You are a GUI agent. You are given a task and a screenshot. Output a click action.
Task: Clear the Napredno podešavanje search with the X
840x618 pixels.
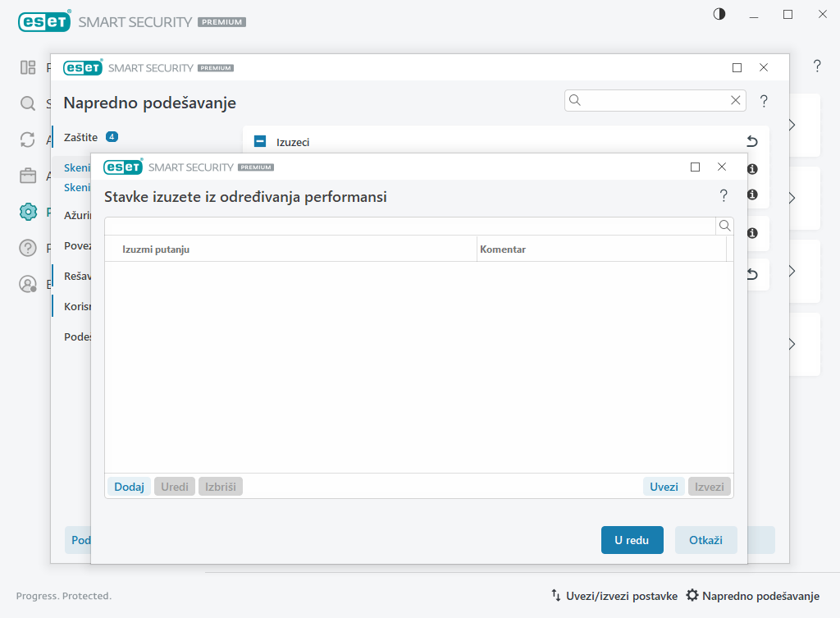(x=736, y=100)
